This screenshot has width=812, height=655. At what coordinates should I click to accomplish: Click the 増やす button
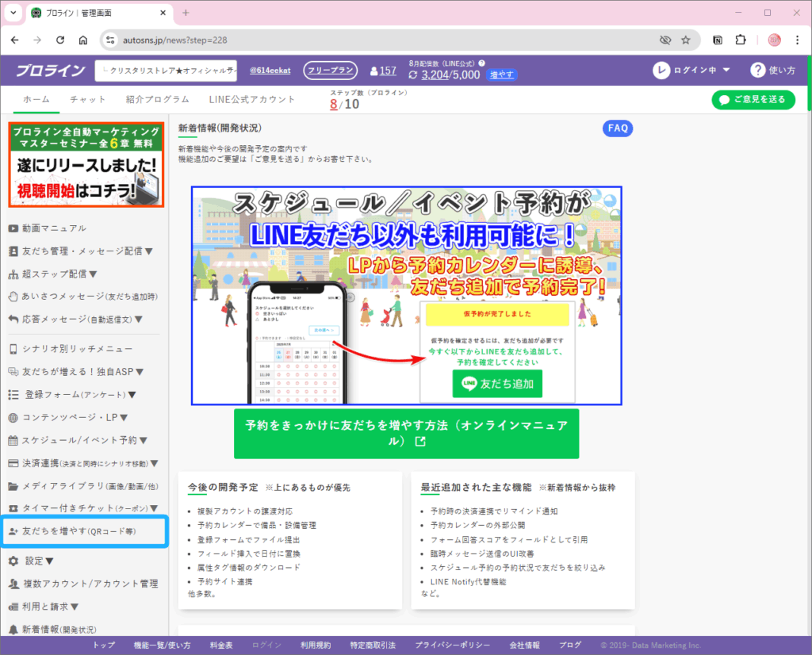(502, 75)
